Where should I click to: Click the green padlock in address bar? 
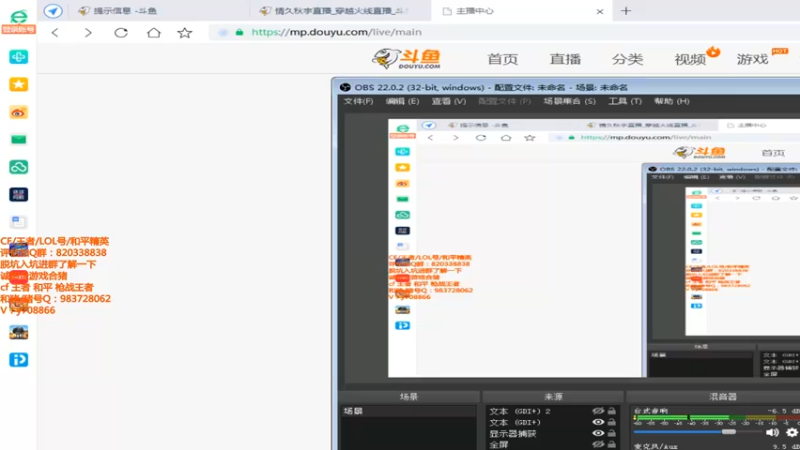(239, 32)
